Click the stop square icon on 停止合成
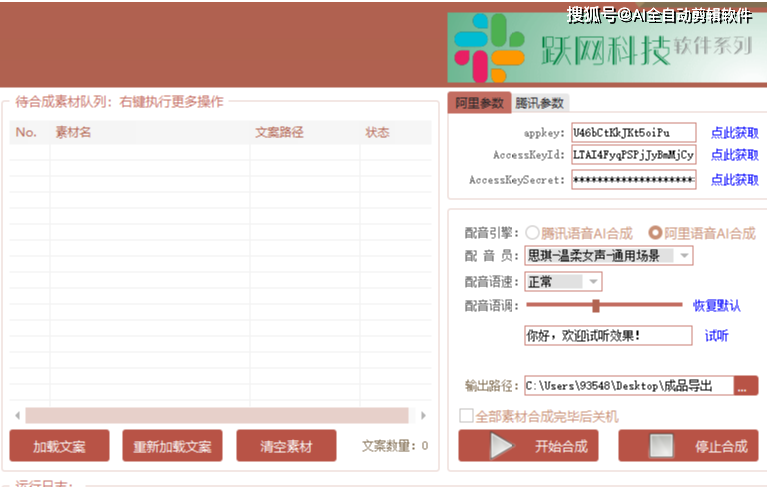The image size is (767, 487). [661, 445]
